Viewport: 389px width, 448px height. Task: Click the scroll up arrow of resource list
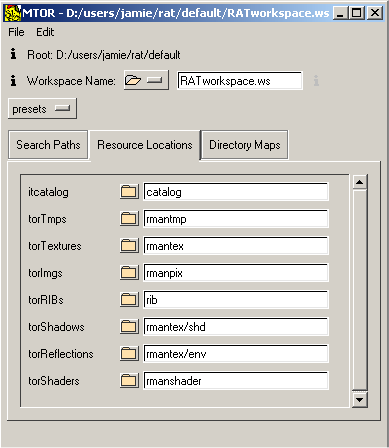(x=360, y=182)
